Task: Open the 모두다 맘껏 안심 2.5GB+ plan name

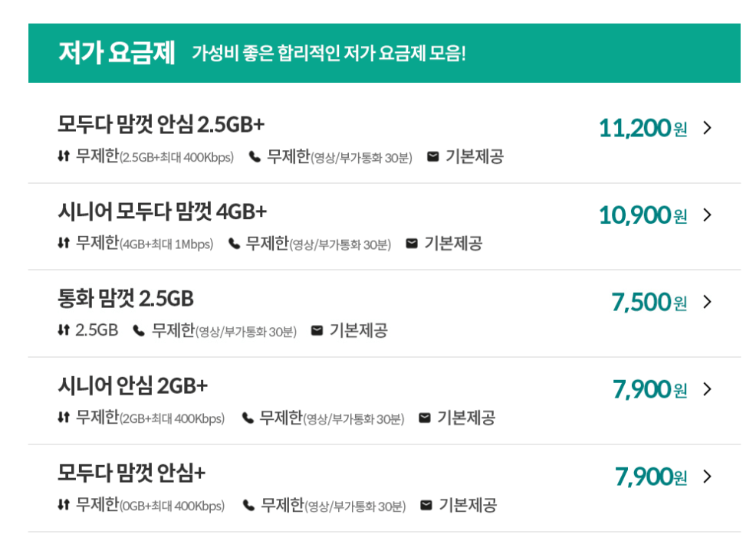Action: click(163, 123)
